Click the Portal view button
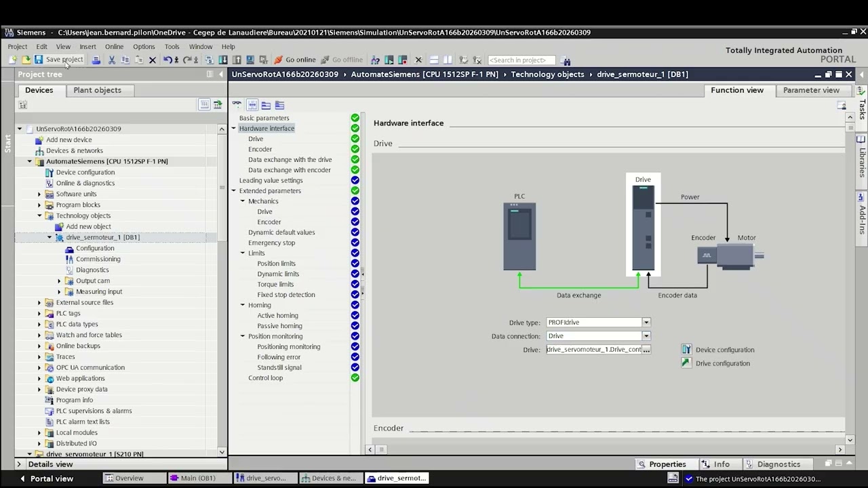Screen dimensions: 868x488 (46, 479)
